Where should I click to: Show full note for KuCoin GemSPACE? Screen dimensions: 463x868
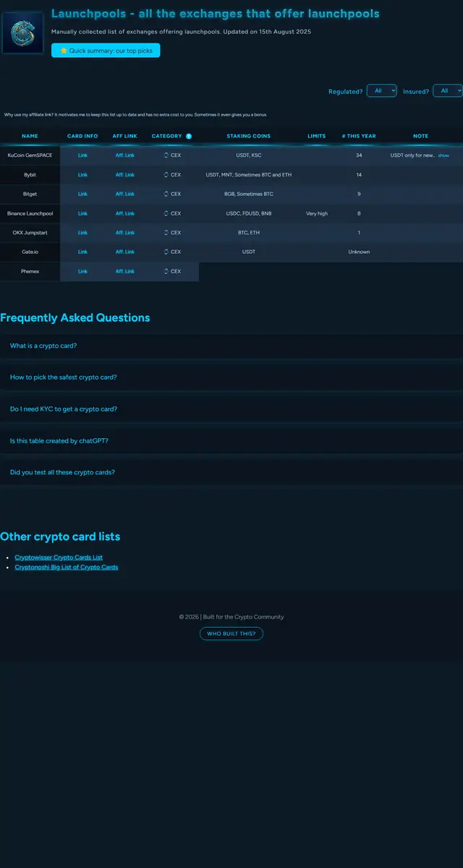pyautogui.click(x=443, y=156)
